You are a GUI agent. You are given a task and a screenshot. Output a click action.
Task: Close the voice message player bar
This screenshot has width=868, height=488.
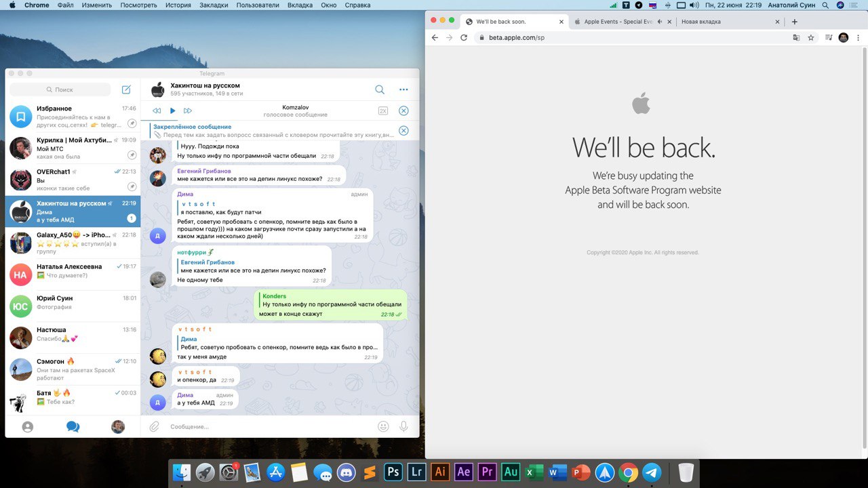pos(403,110)
